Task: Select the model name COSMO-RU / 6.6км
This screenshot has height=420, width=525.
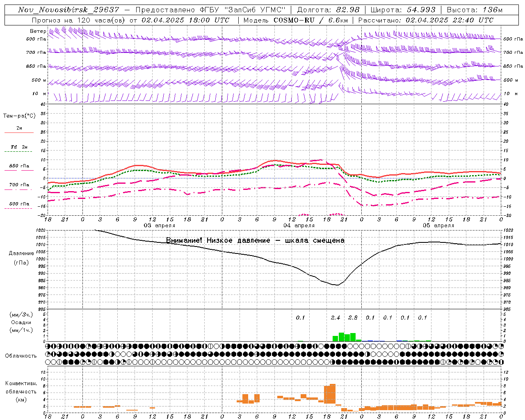Action: (310, 20)
